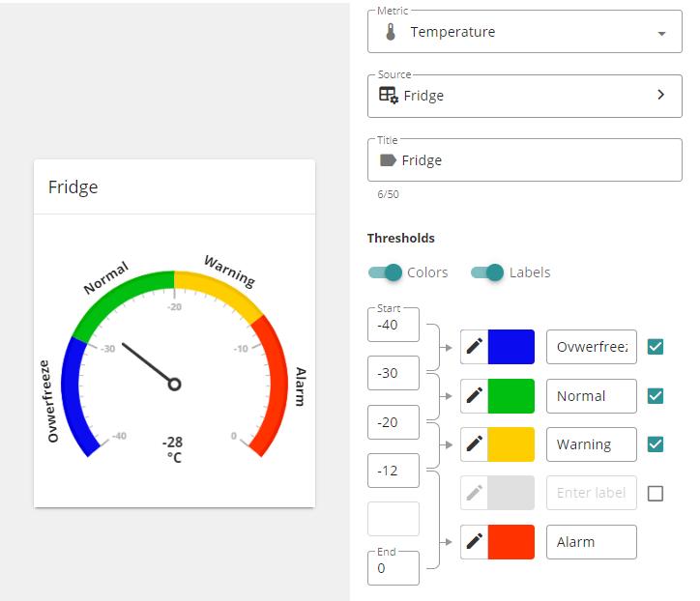Open the yellow Warning color swatch
This screenshot has width=700, height=601.
(511, 444)
